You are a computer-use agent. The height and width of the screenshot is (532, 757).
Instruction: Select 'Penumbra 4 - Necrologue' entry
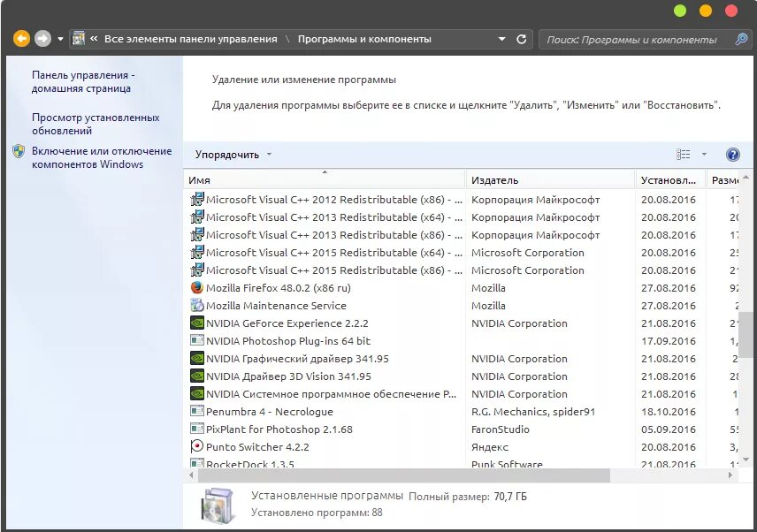coord(270,412)
